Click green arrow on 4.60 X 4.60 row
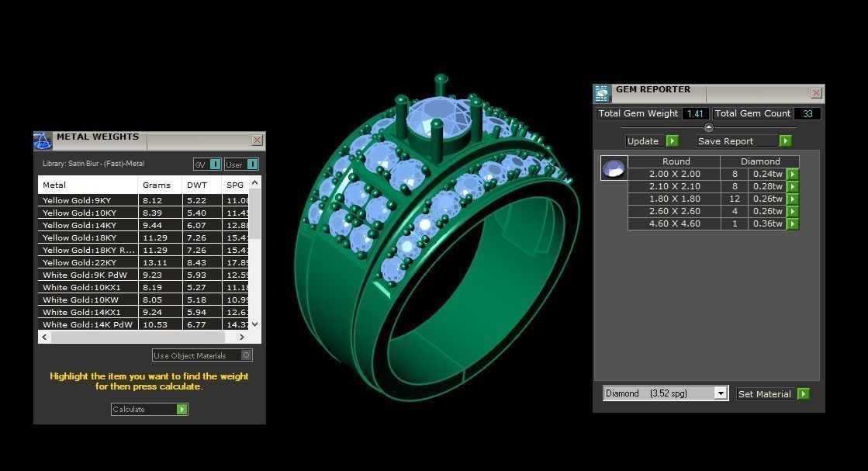The image size is (868, 471). point(793,223)
